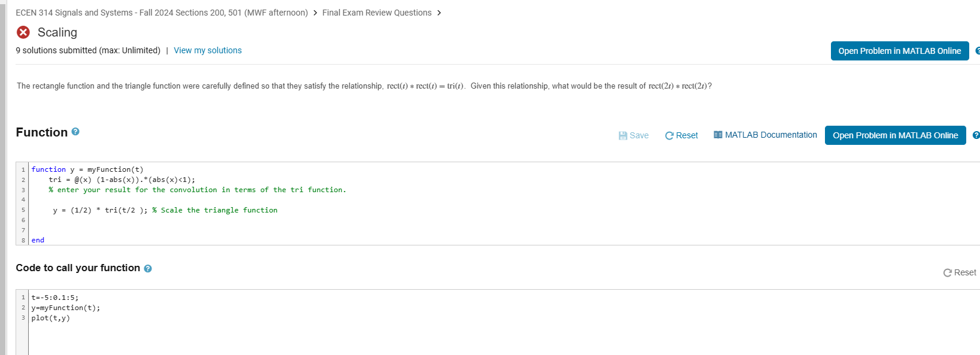Screen dimensions: 980x355
Task: Click the 'end' keyword line in editor
Action: click(38, 240)
